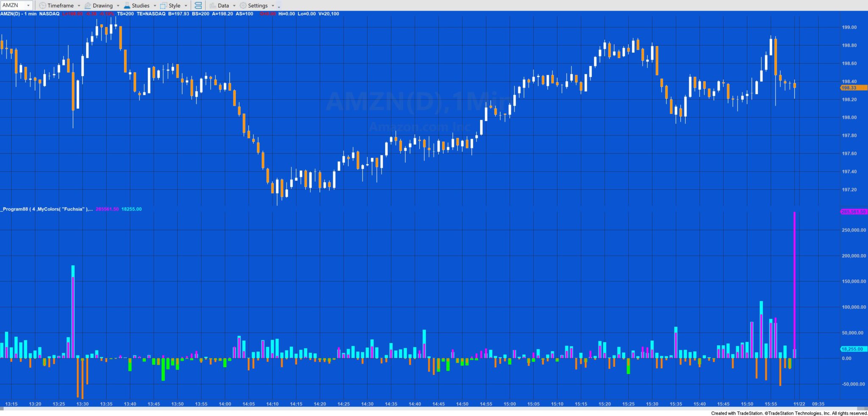Open the toolbar overflow options arrow

click(279, 6)
